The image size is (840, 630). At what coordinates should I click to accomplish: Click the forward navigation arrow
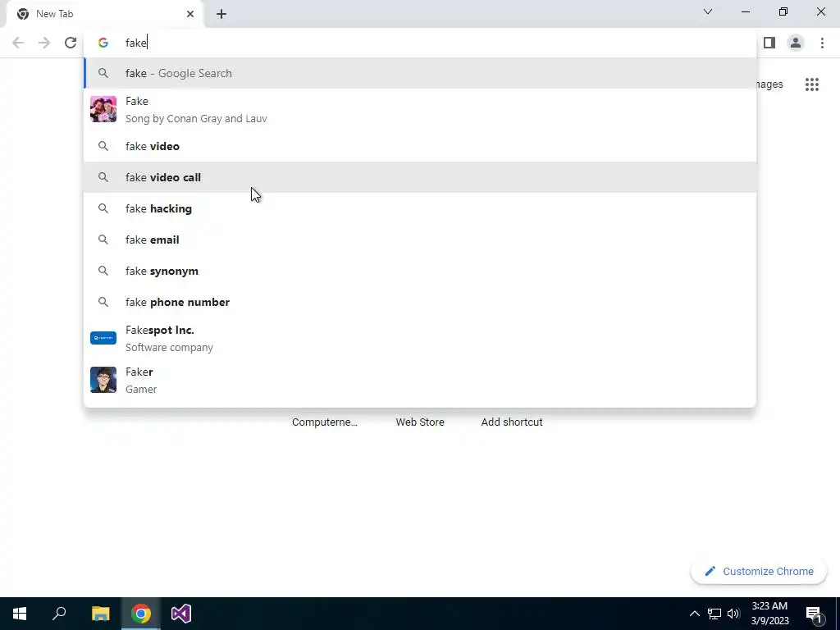(44, 43)
